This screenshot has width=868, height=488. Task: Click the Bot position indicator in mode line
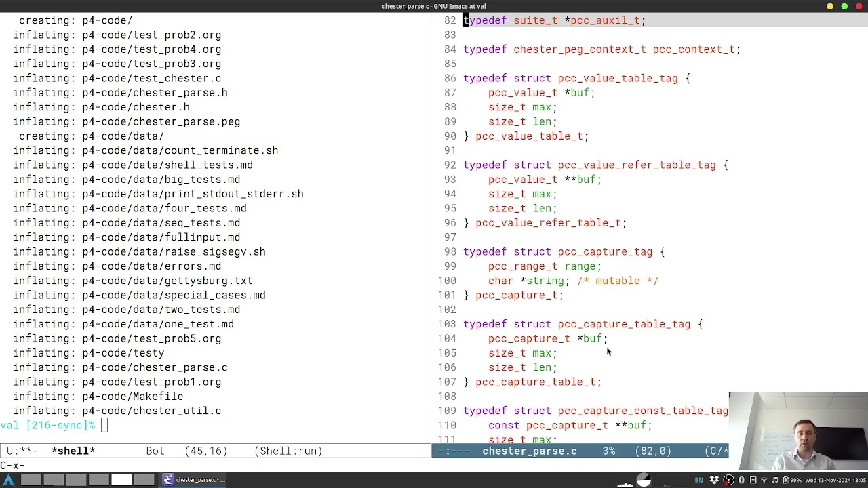[x=155, y=451]
